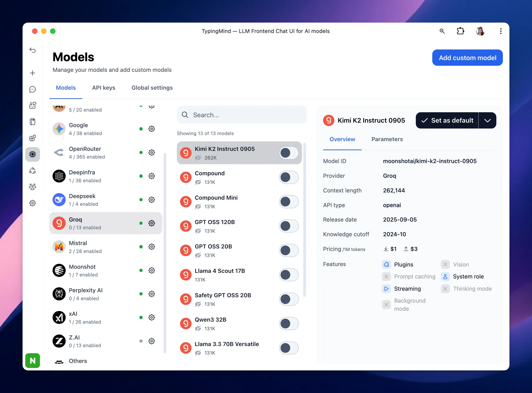Switch to the API keys tab
Viewport: 532px width, 393px height.
tap(104, 88)
